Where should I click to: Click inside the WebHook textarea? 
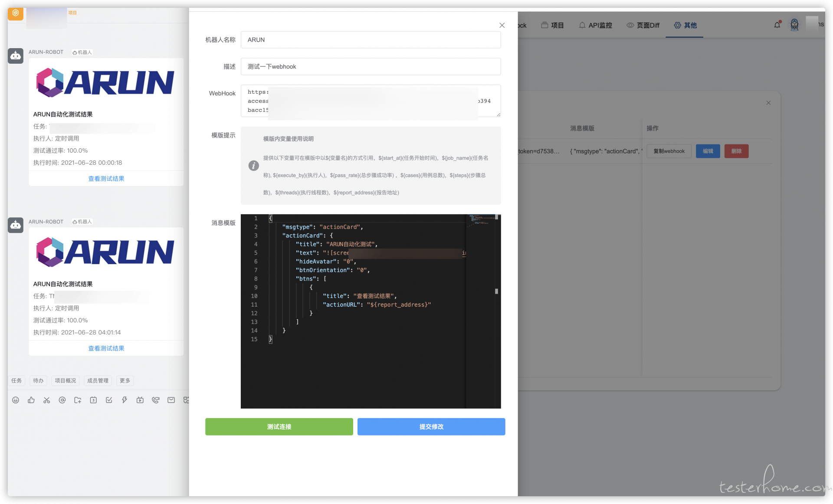[x=371, y=101]
